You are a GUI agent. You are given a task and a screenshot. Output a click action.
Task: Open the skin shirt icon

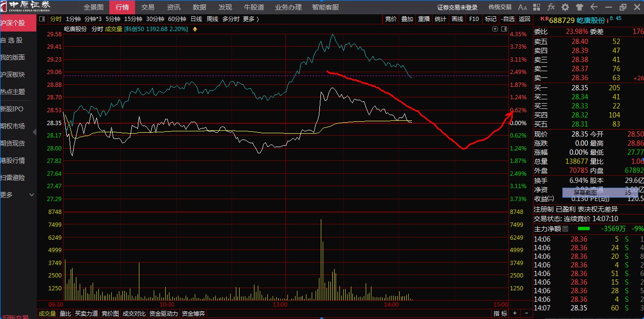coord(580,7)
